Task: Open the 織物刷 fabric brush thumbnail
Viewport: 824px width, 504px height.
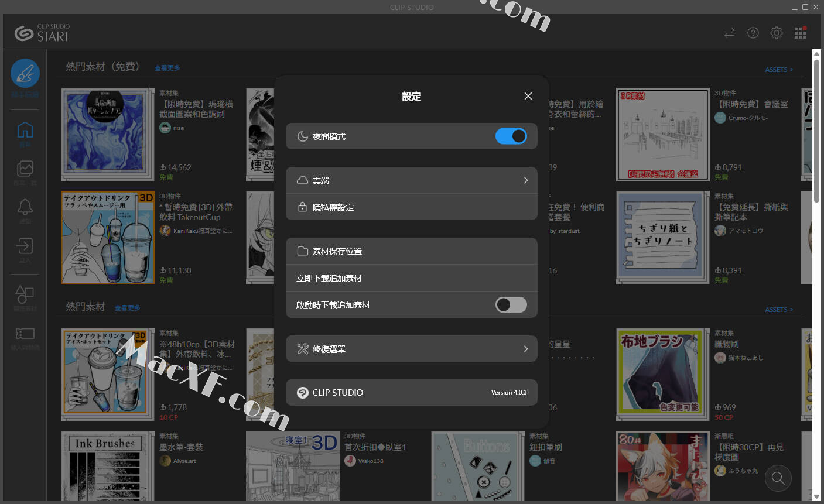Action: 663,375
